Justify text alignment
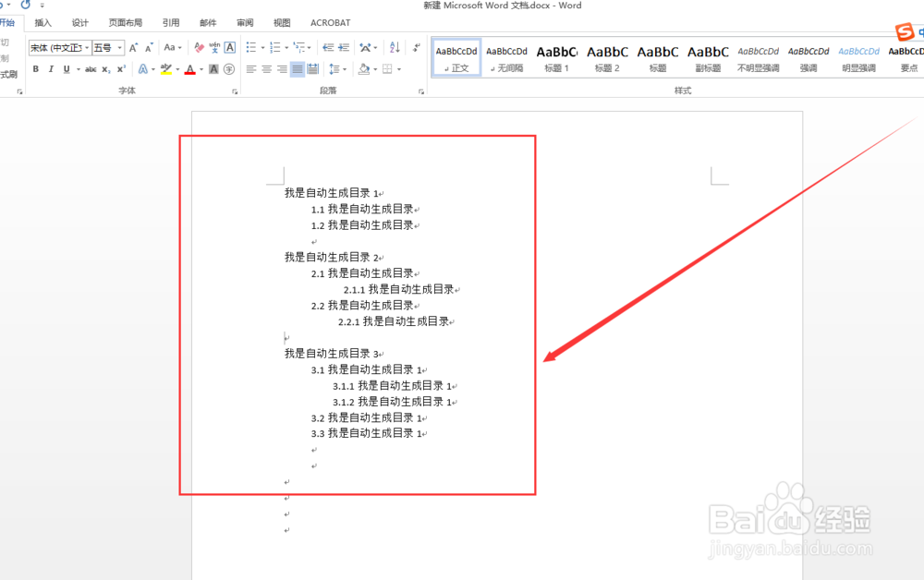Screen dimensions: 924x580 [x=298, y=69]
